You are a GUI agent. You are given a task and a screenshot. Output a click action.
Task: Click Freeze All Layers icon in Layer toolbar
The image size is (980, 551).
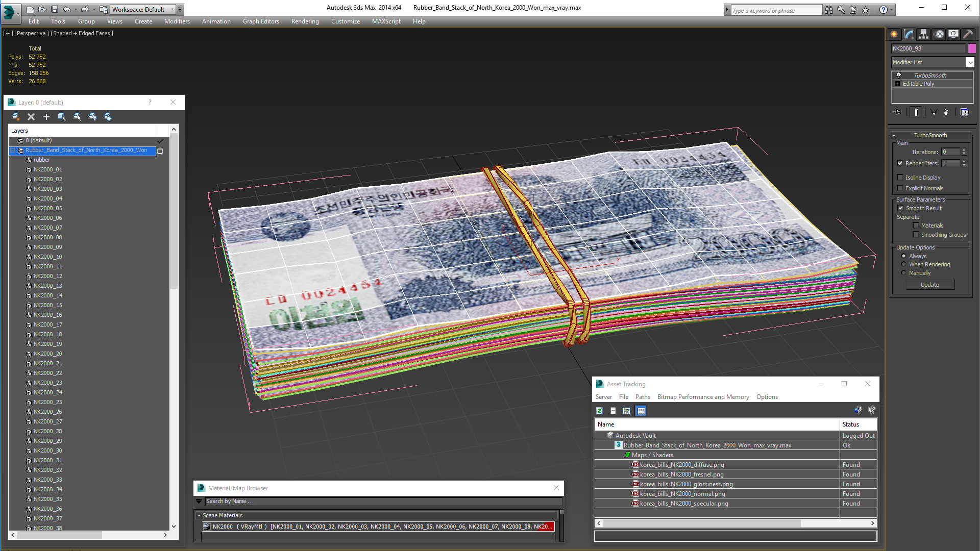[x=108, y=117]
